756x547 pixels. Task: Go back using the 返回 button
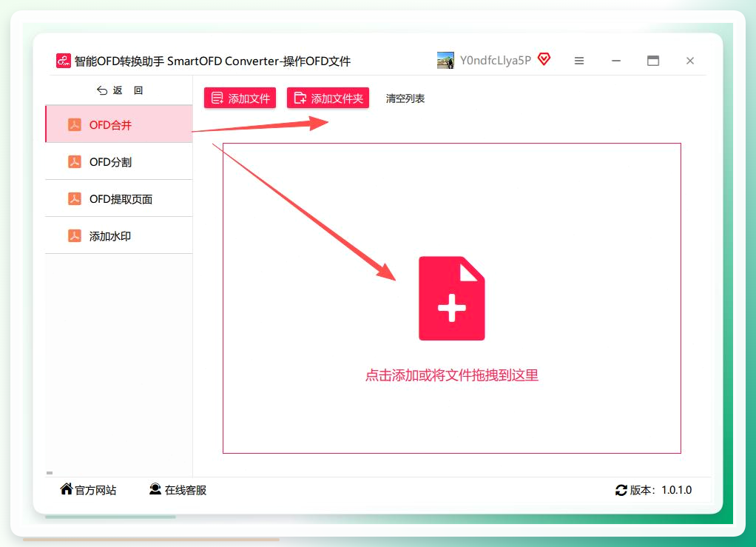pos(120,90)
